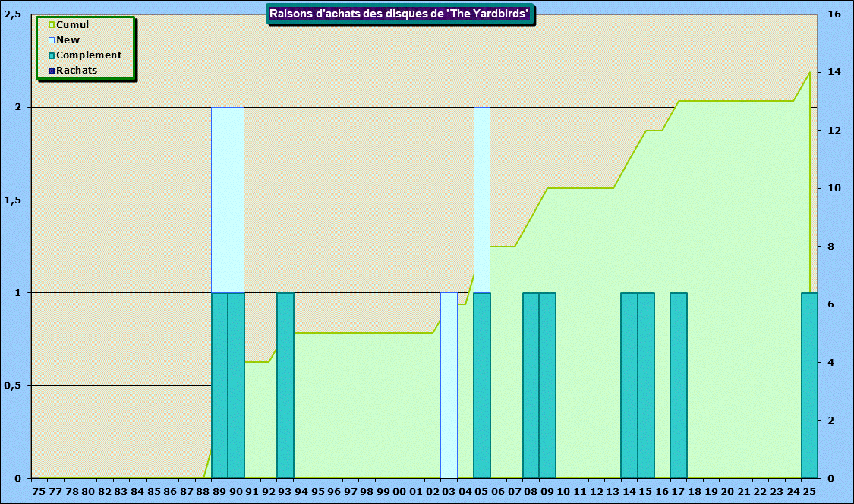Click the Complement legend color swatch

(52, 55)
